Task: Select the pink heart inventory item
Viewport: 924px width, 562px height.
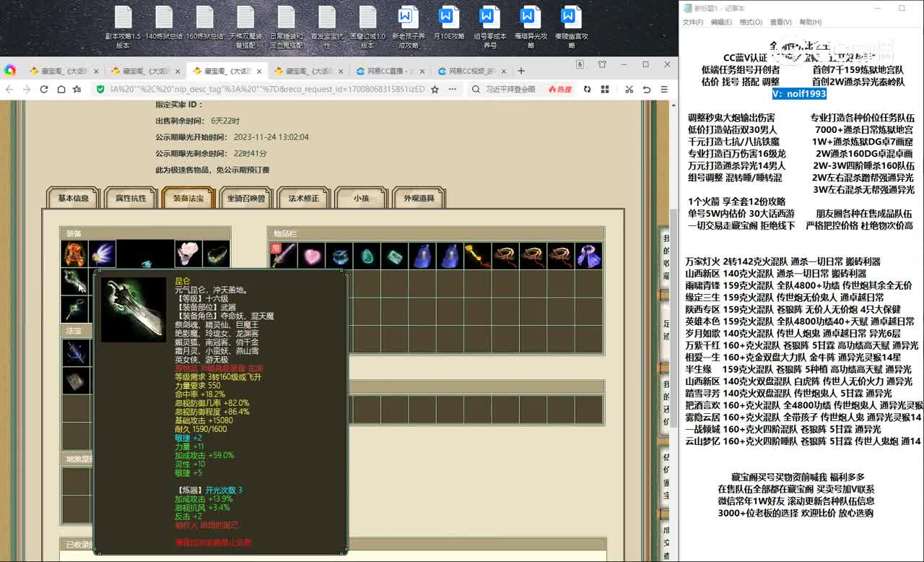Action: tap(311, 255)
